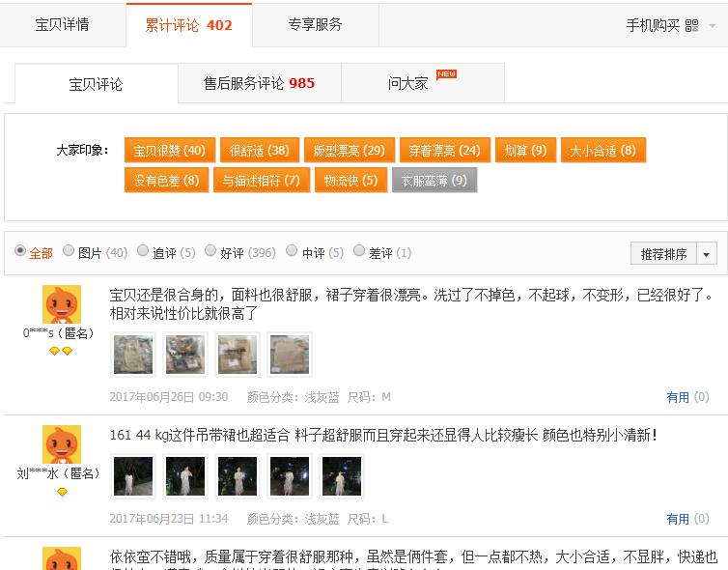Open second photo in 刘***水 review
The height and width of the screenshot is (570, 728).
[x=185, y=476]
